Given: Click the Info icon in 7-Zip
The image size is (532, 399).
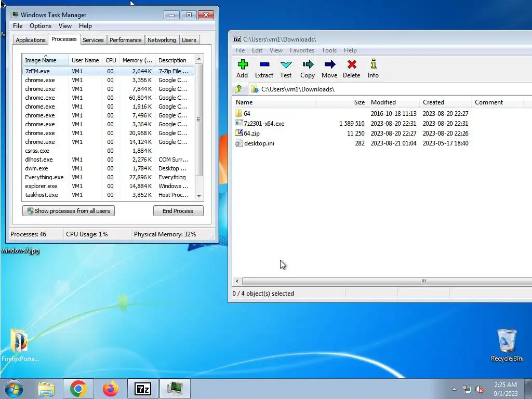Looking at the screenshot, I should [373, 64].
